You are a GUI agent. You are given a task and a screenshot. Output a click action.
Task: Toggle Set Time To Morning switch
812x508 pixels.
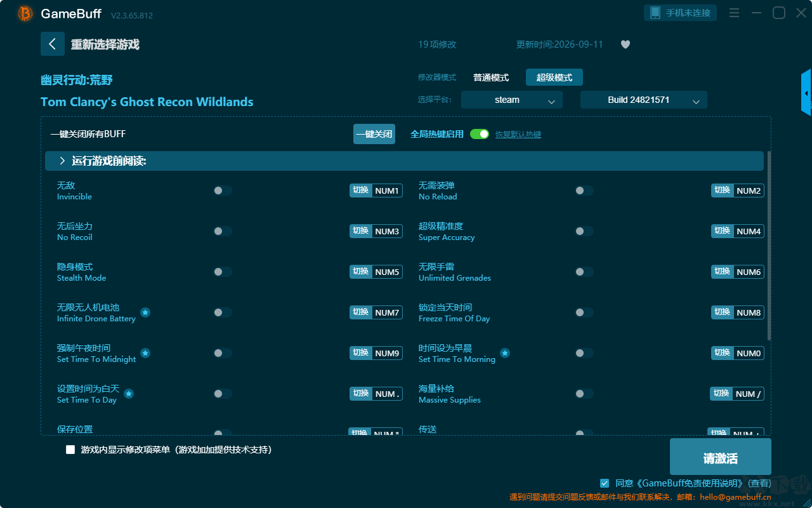coord(584,353)
